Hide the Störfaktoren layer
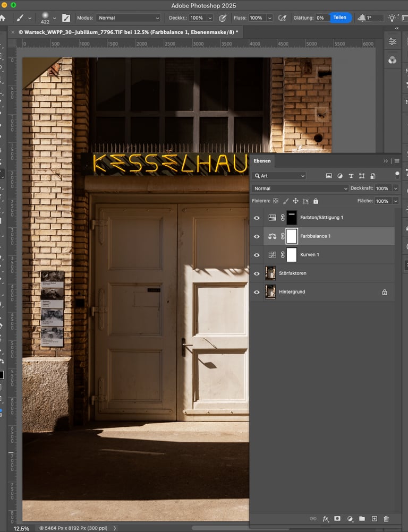408x532 pixels. tap(257, 273)
